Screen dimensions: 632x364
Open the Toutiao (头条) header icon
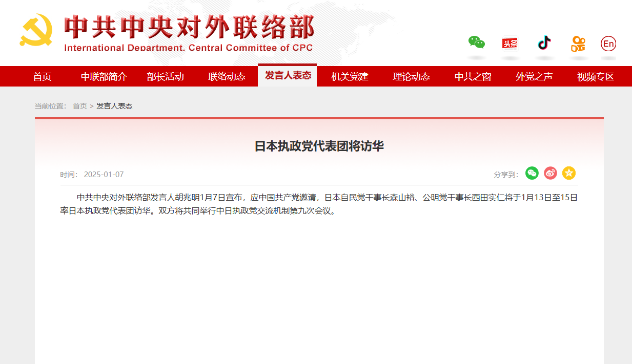[510, 44]
